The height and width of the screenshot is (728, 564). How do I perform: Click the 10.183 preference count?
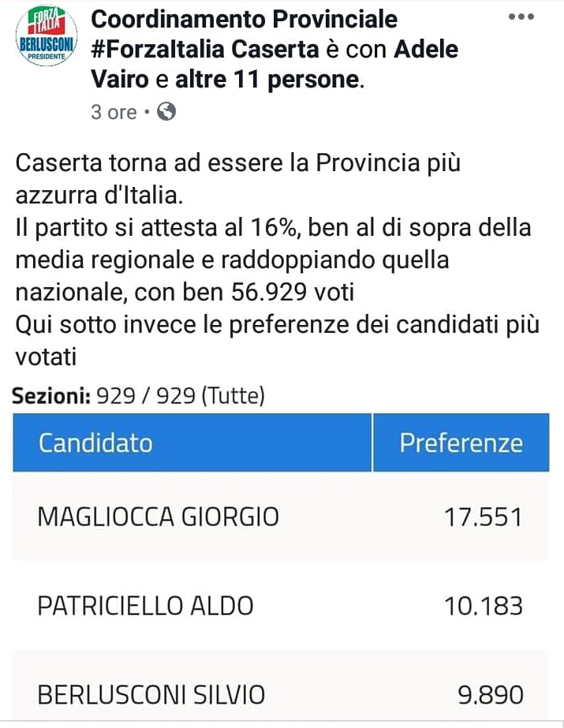tap(482, 607)
